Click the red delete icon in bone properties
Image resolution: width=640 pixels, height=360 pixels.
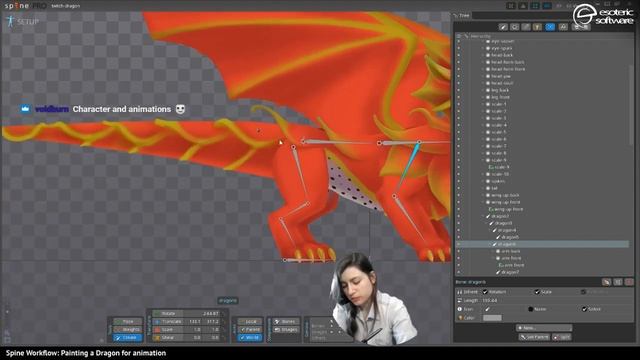[x=629, y=282]
